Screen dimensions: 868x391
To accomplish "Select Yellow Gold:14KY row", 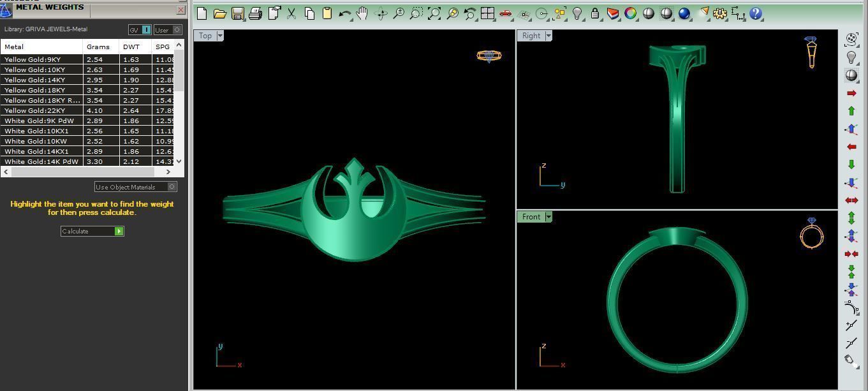I will click(87, 80).
